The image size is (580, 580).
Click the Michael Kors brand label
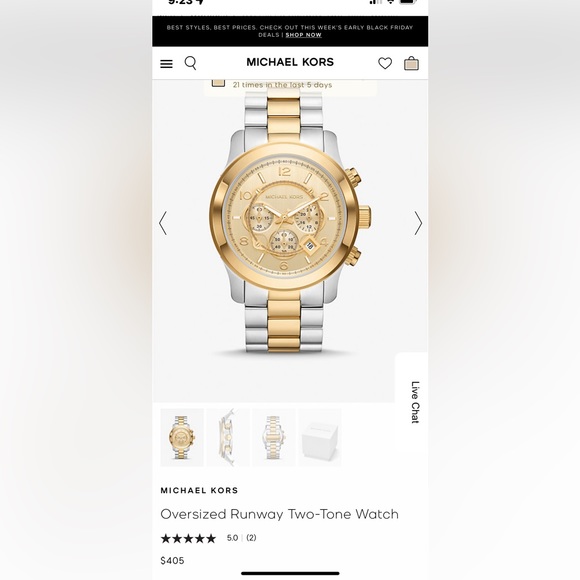coord(199,490)
